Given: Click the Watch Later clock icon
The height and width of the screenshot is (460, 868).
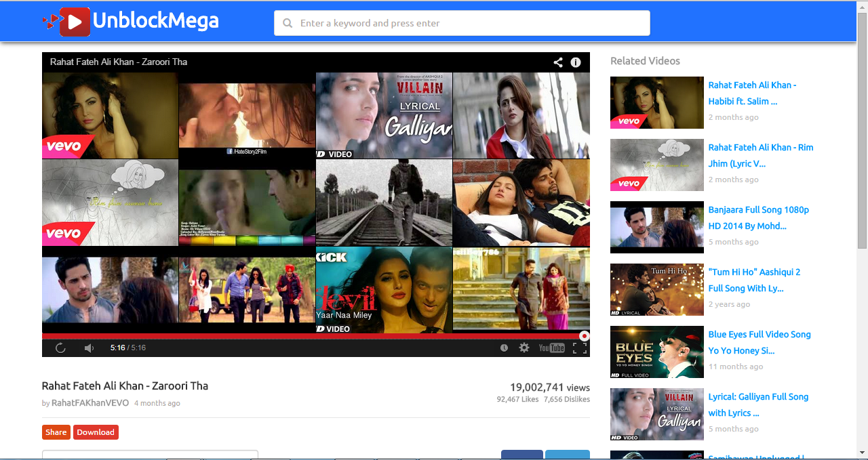Looking at the screenshot, I should pos(504,348).
